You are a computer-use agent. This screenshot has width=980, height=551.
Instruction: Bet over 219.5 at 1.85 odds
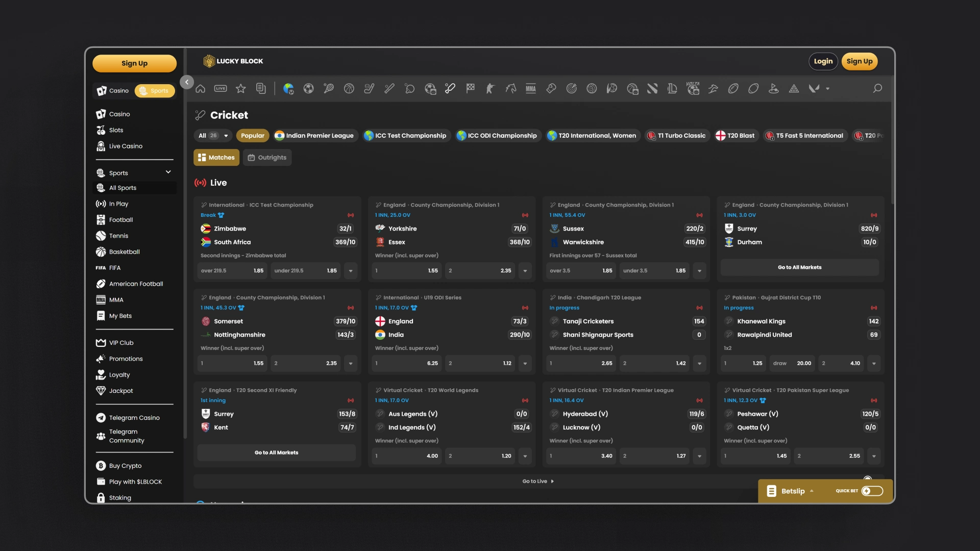[x=232, y=271]
